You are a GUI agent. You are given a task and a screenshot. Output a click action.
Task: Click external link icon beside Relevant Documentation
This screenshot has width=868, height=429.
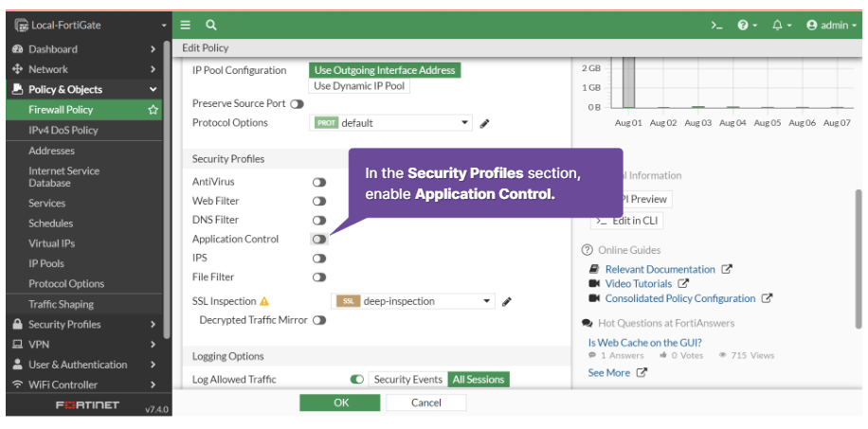[727, 269]
